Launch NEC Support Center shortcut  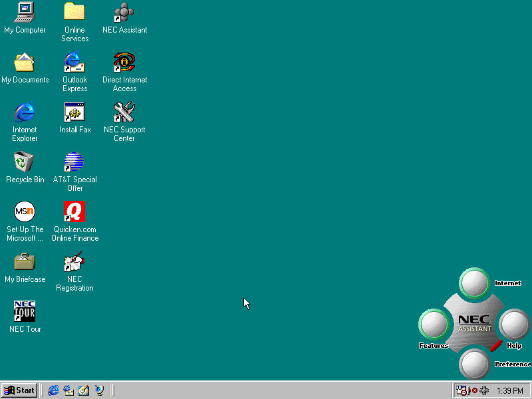(x=124, y=112)
